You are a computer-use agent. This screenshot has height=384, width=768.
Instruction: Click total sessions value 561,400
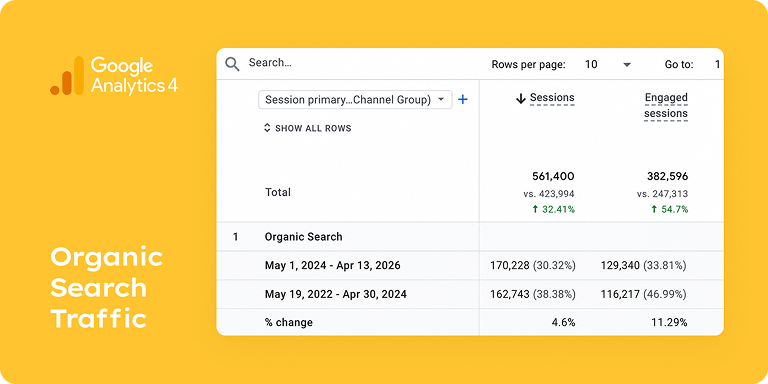tap(553, 176)
